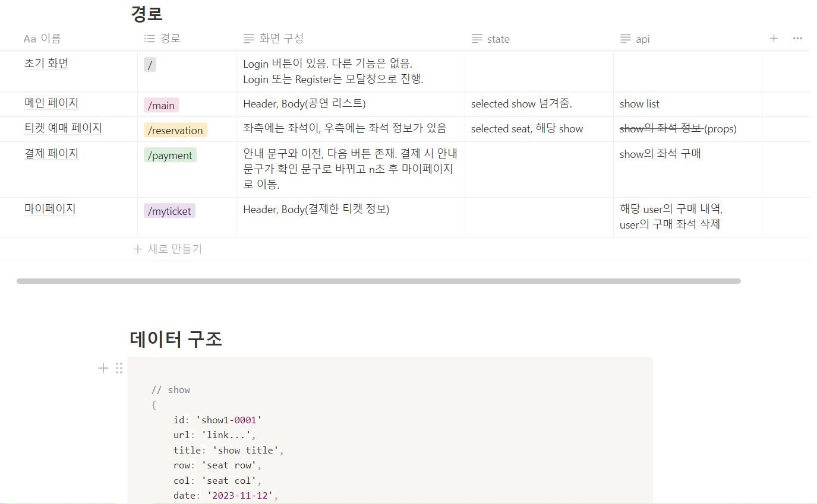Open the '초기 화면' row page
This screenshot has height=504, width=817.
[x=46, y=64]
